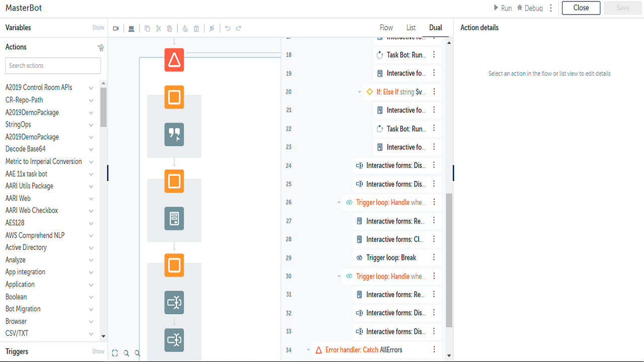Toggle the disable action icon in the toolbar
The width and height of the screenshot is (644, 362).
[x=212, y=29]
